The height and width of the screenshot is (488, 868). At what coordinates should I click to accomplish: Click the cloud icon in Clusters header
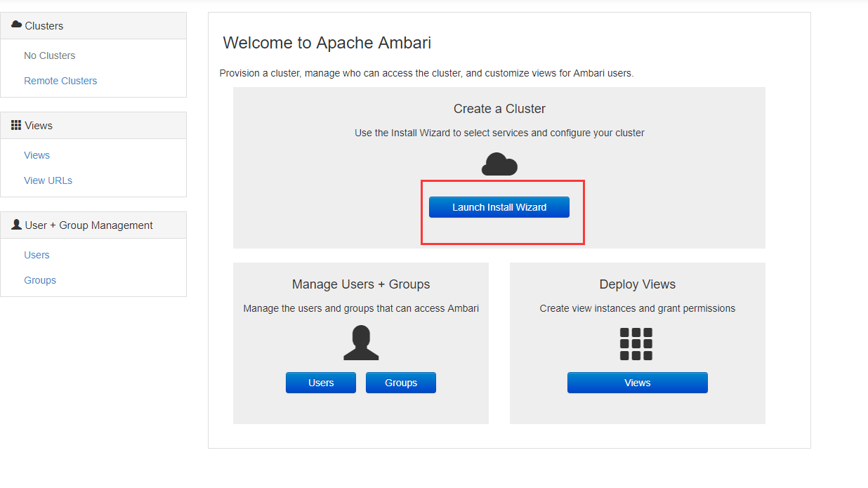click(17, 25)
